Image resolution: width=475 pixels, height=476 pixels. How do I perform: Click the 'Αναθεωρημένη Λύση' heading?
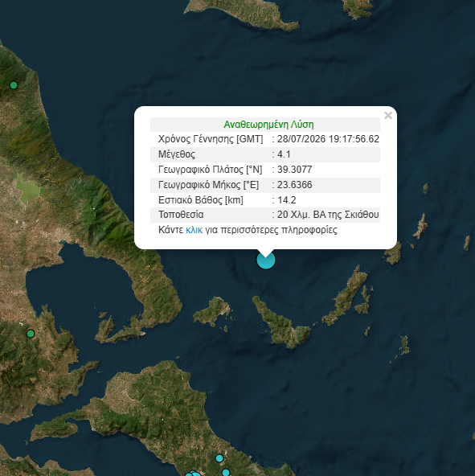[x=268, y=125]
